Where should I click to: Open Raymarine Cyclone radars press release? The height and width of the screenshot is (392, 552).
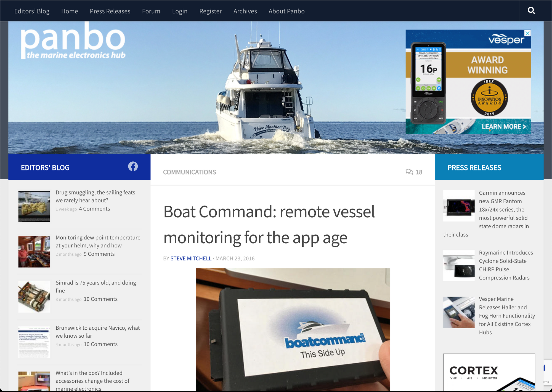(504, 265)
